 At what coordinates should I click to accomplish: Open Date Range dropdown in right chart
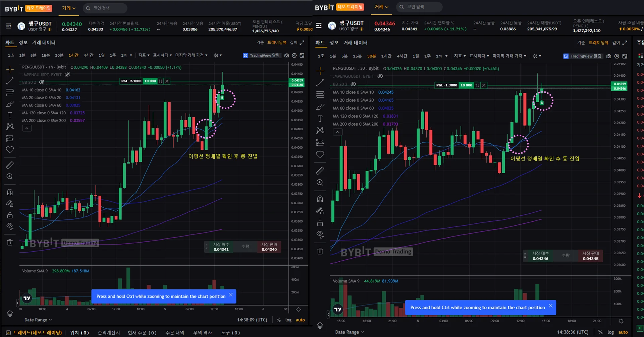pyautogui.click(x=349, y=332)
